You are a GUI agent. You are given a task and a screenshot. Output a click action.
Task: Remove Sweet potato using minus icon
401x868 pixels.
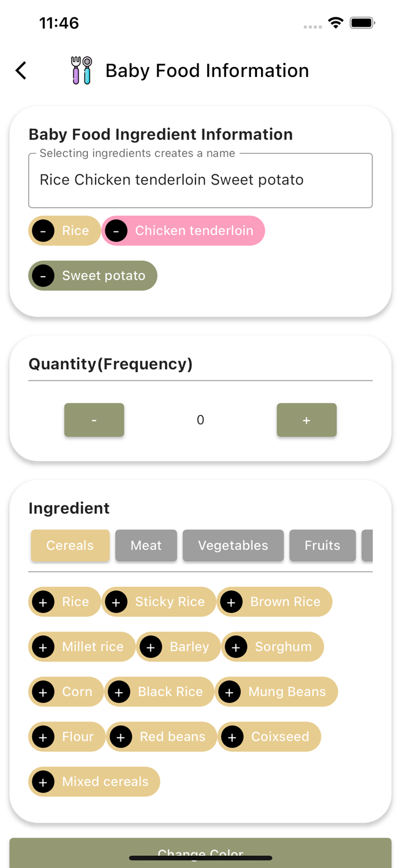pyautogui.click(x=43, y=275)
